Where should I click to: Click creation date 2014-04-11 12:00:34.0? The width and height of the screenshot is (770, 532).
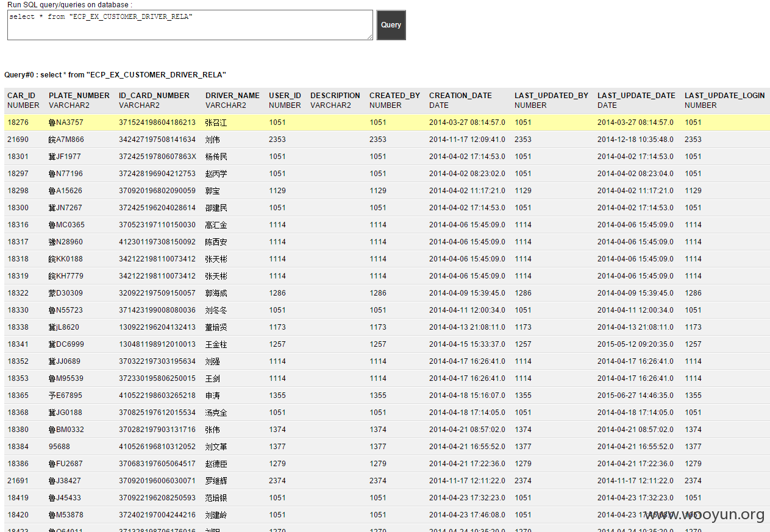467,310
